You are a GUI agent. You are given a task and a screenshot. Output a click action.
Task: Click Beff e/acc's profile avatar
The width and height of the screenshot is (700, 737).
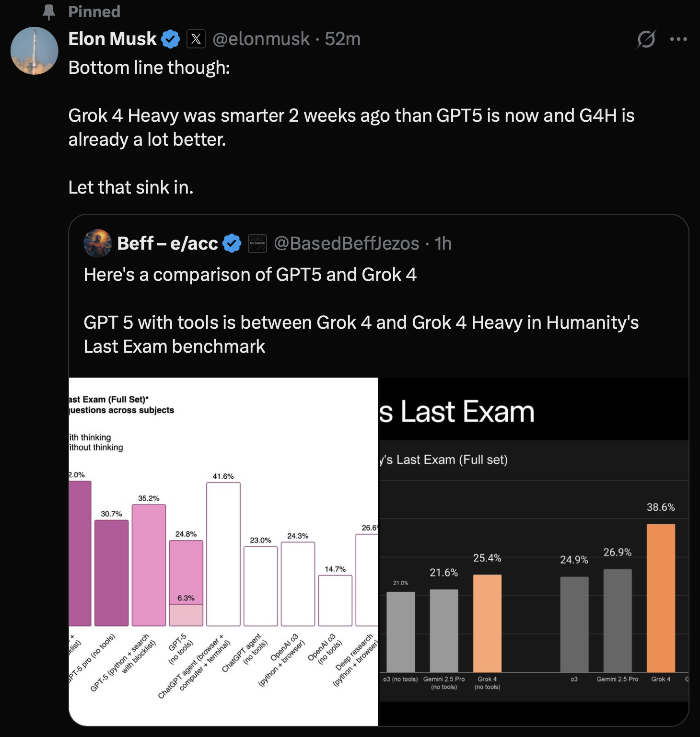pyautogui.click(x=98, y=243)
